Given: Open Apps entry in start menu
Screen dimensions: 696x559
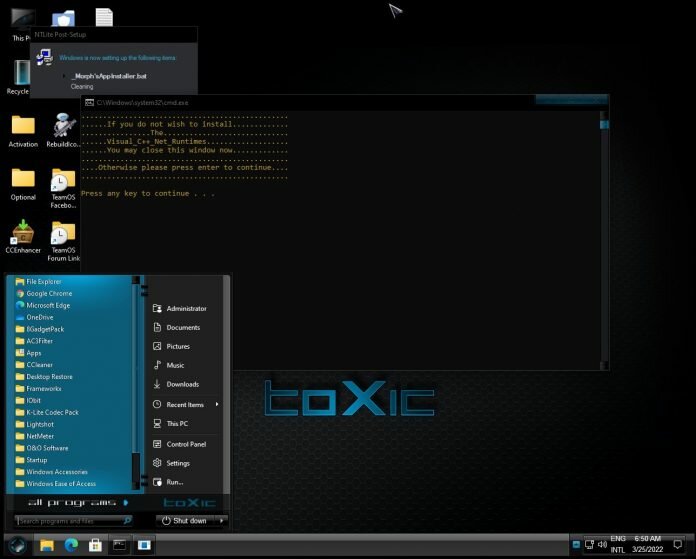Looking at the screenshot, I should (x=28, y=353).
